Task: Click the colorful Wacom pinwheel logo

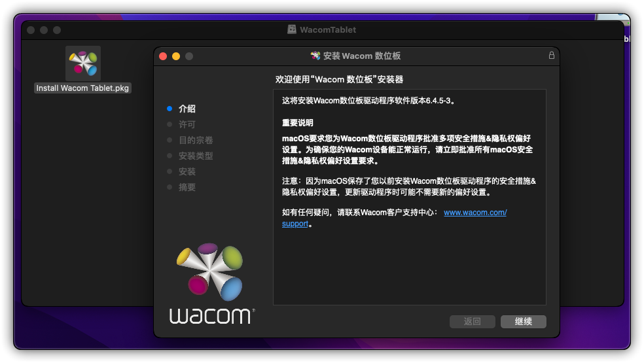Action: point(209,271)
